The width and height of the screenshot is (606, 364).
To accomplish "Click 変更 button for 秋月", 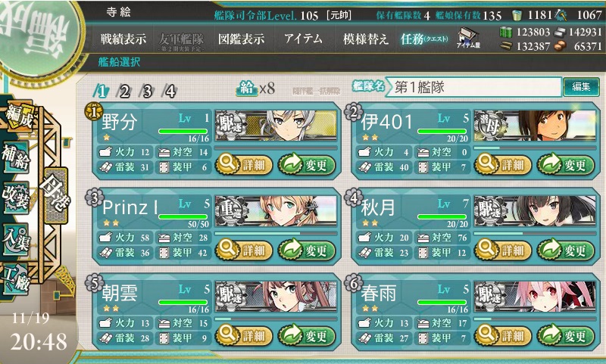I will coord(565,250).
